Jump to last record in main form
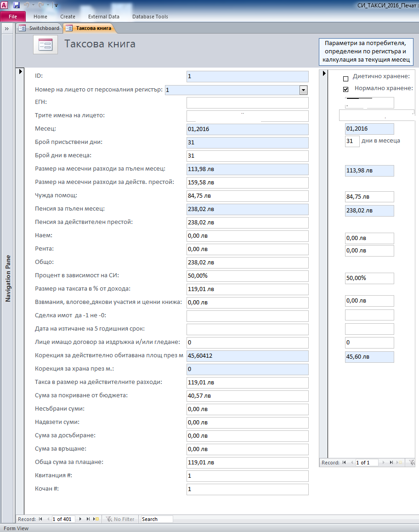Viewport: 419px width, 532px height. (x=88, y=519)
